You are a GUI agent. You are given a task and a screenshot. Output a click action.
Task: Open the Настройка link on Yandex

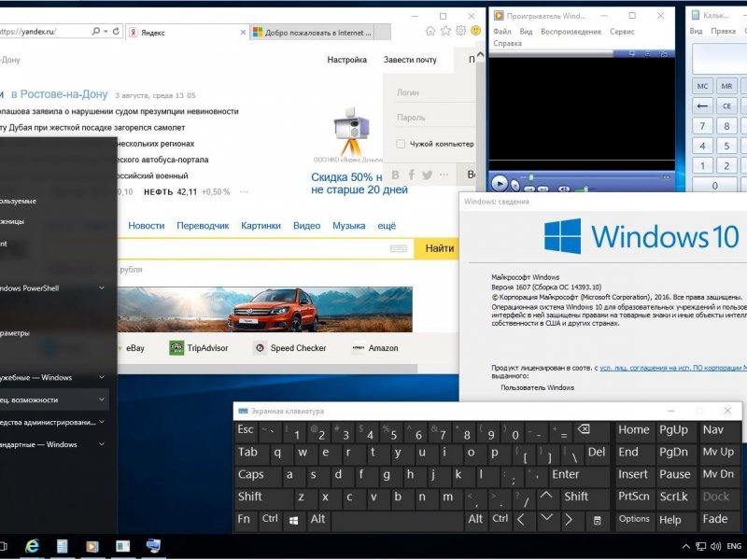pyautogui.click(x=346, y=60)
